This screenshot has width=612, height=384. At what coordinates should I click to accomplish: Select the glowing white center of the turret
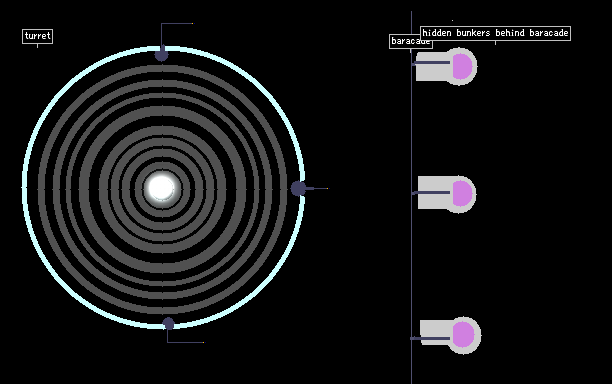tap(162, 188)
